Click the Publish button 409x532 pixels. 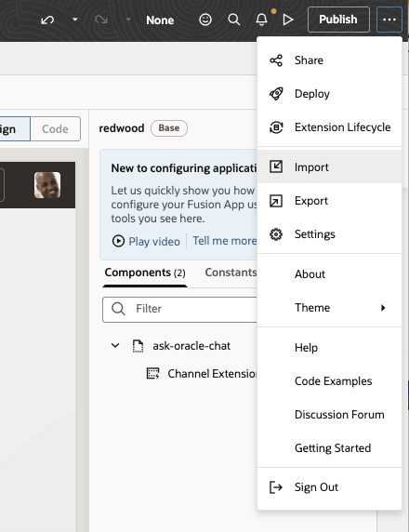coord(338,20)
